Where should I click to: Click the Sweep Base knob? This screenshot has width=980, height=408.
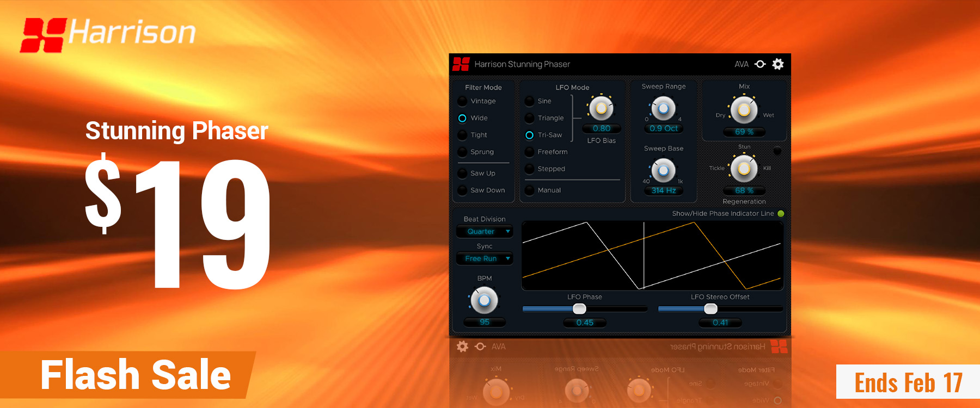tap(663, 171)
